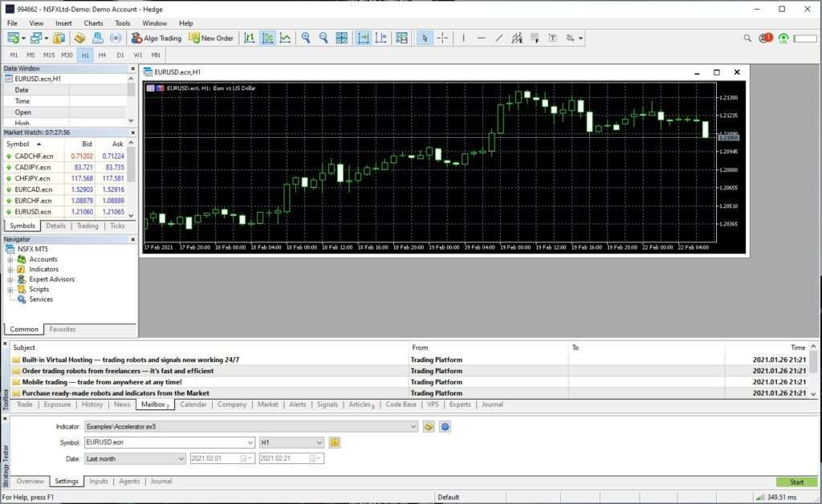Click the signals broadcast toolbar icon
The width and height of the screenshot is (822, 504).
[116, 39]
